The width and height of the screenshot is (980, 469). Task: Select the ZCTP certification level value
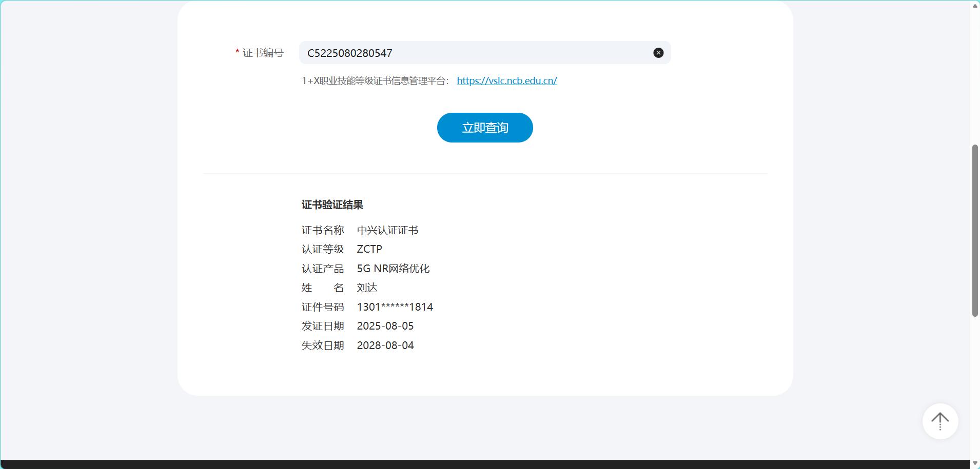click(x=369, y=249)
